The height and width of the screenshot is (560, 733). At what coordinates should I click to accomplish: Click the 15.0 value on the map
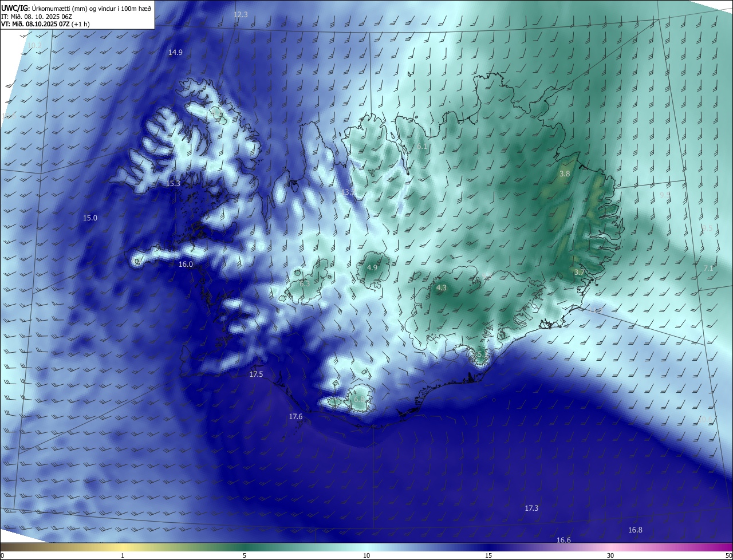pyautogui.click(x=90, y=218)
